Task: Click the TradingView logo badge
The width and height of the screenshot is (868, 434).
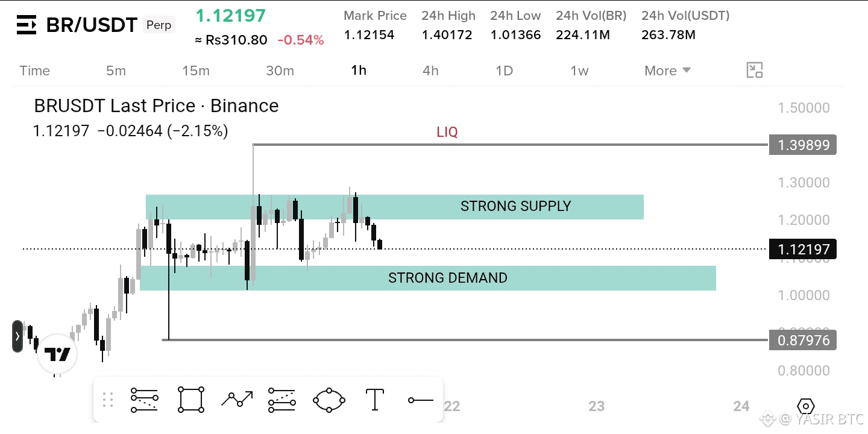Action: click(58, 354)
